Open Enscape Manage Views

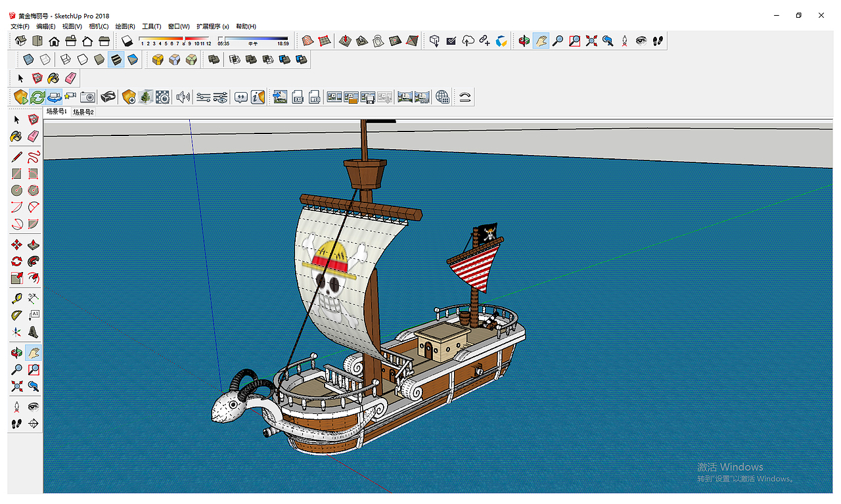70,97
